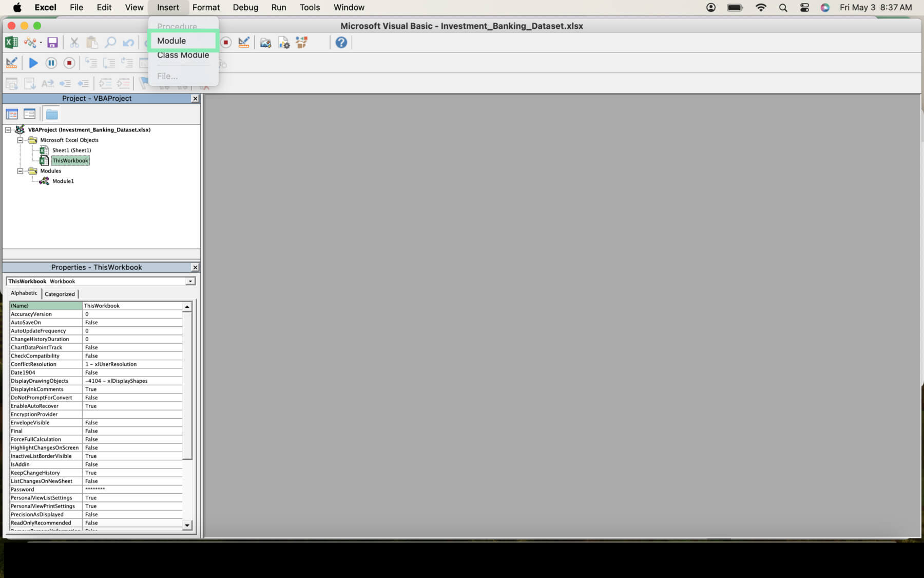This screenshot has width=924, height=578.
Task: Open the Format menu
Action: (x=206, y=8)
